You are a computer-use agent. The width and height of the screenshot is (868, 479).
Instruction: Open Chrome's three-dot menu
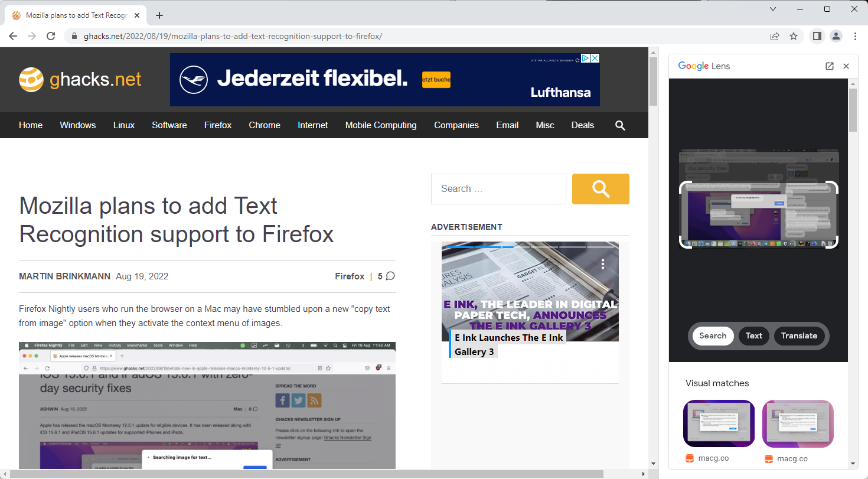(x=855, y=36)
